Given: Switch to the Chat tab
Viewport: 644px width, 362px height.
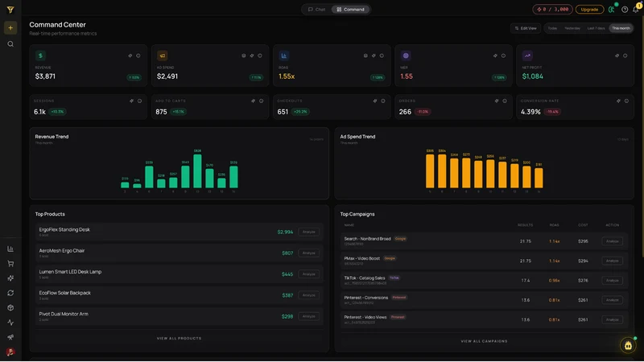Looking at the screenshot, I should 316,10.
